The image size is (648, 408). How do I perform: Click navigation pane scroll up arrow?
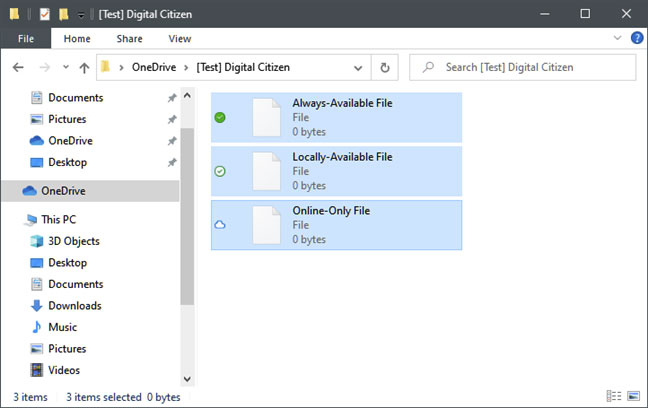(x=187, y=96)
